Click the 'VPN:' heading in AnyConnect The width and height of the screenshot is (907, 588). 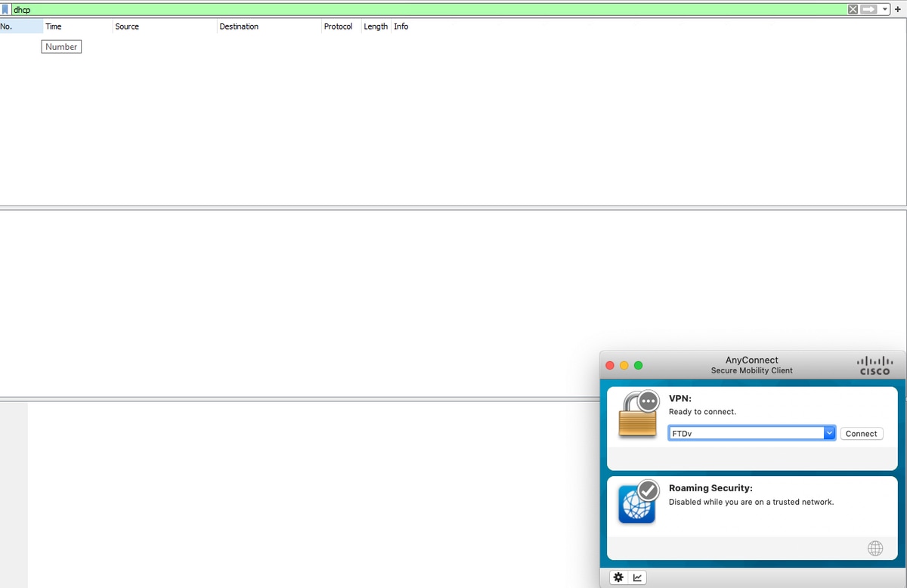(680, 398)
